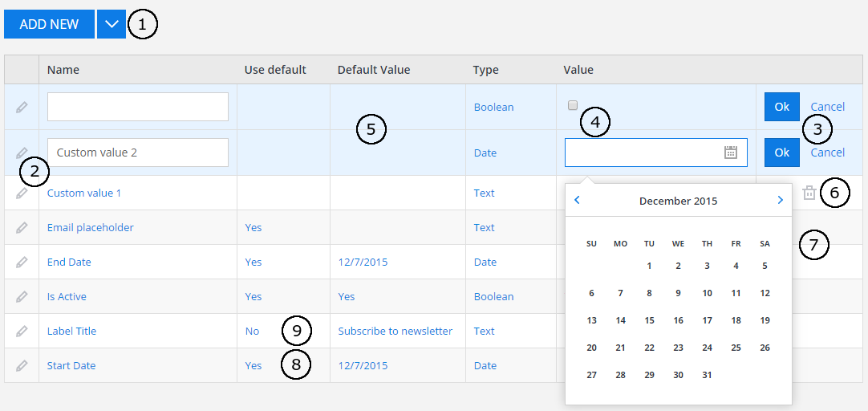Select December 3 in the calendar
This screenshot has height=411, width=868.
pos(707,266)
